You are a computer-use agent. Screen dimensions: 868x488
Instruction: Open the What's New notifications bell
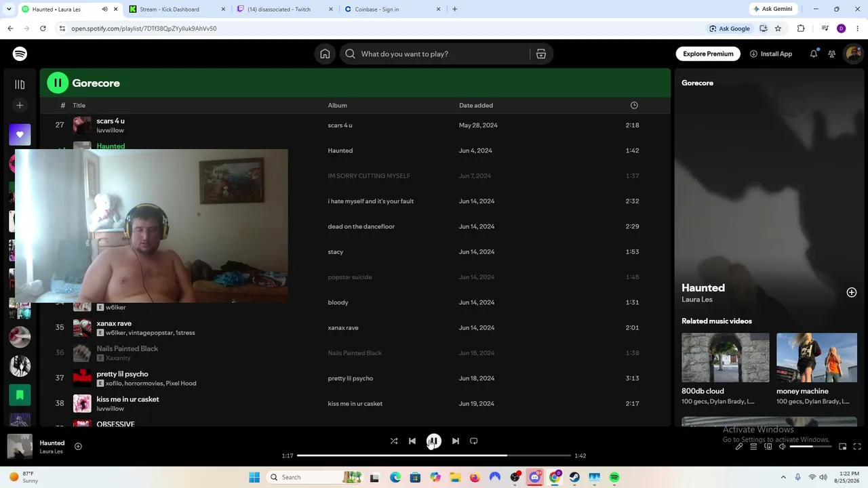(x=814, y=54)
